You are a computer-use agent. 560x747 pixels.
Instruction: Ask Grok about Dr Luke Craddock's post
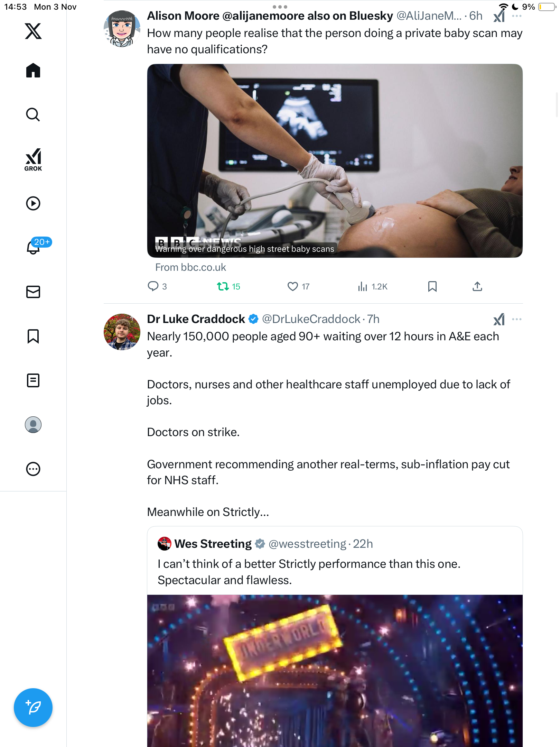[499, 319]
